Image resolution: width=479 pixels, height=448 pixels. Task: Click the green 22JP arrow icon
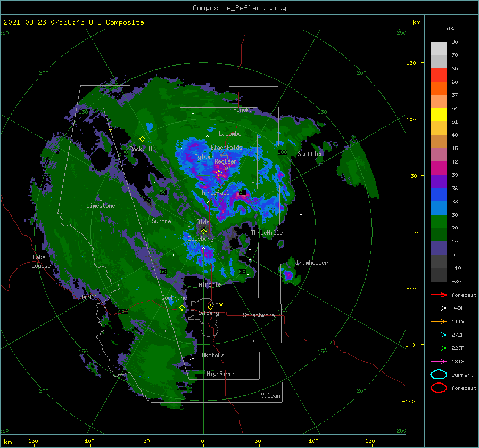pyautogui.click(x=439, y=348)
